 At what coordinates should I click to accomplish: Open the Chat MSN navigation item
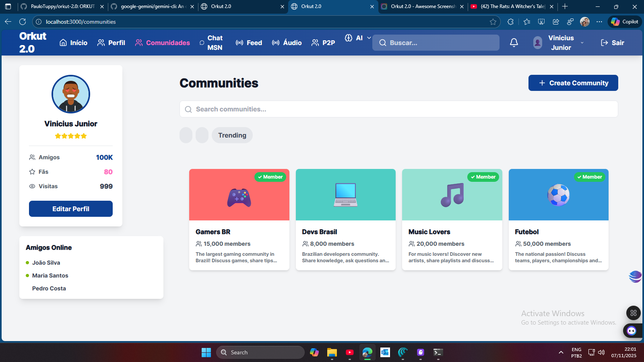[x=211, y=43]
